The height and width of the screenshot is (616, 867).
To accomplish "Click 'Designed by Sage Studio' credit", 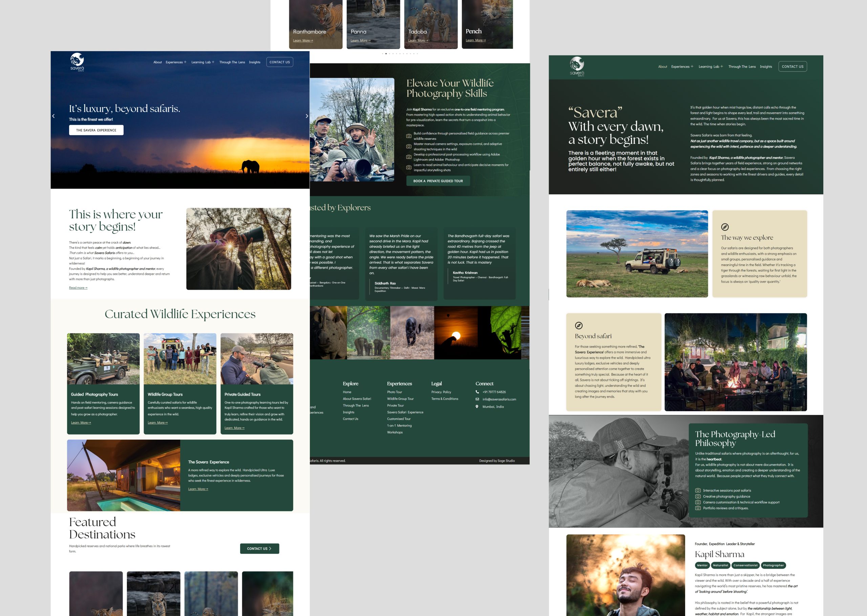I will [x=497, y=461].
